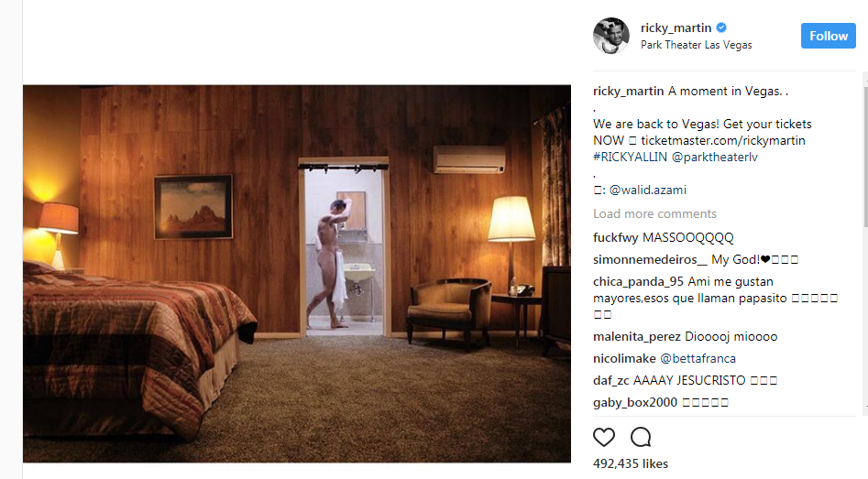Open commenter gaby_box2000 profile
The width and height of the screenshot is (868, 479).
click(x=635, y=403)
